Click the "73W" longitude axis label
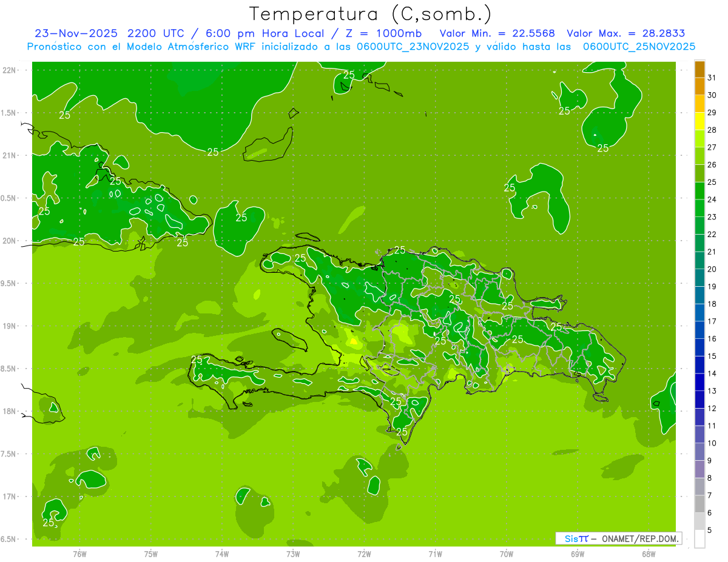Viewport: 728px width, 562px height. pyautogui.click(x=293, y=554)
